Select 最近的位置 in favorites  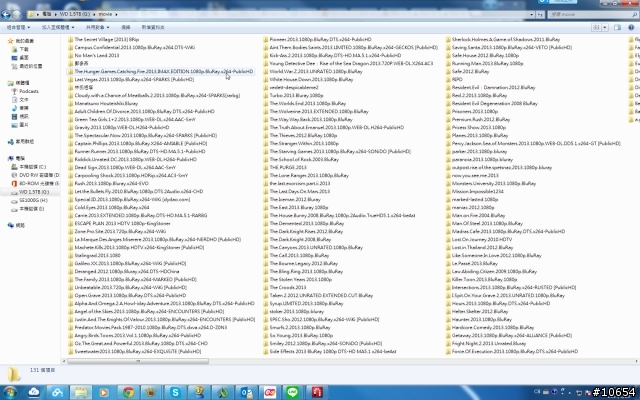tap(31, 66)
